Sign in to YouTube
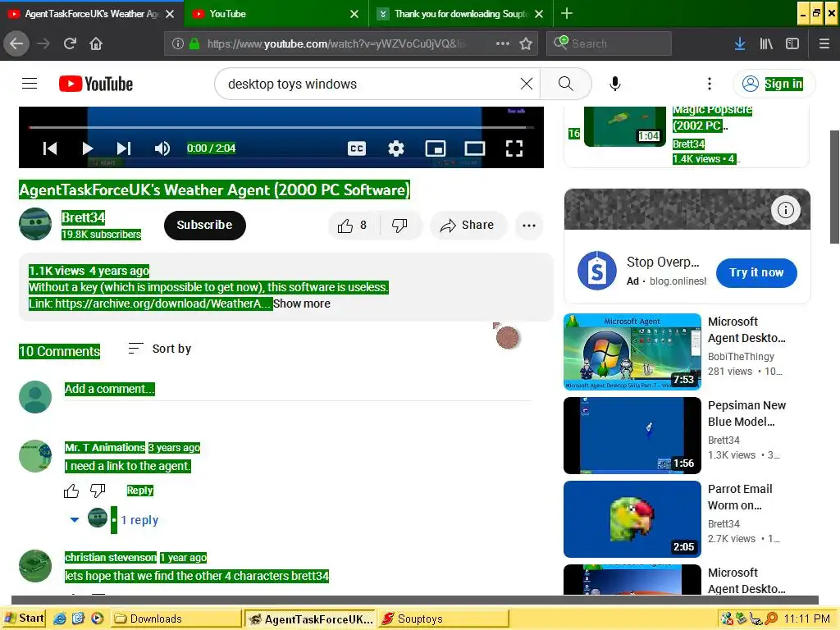 click(774, 84)
